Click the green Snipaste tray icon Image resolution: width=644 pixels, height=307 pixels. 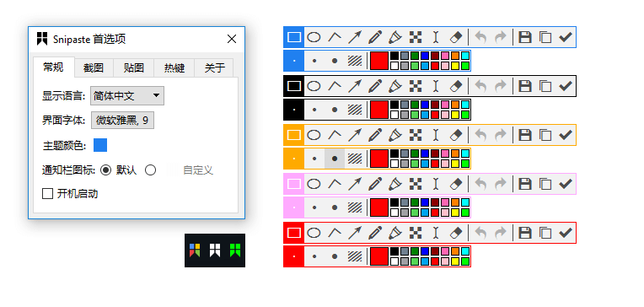click(x=235, y=250)
